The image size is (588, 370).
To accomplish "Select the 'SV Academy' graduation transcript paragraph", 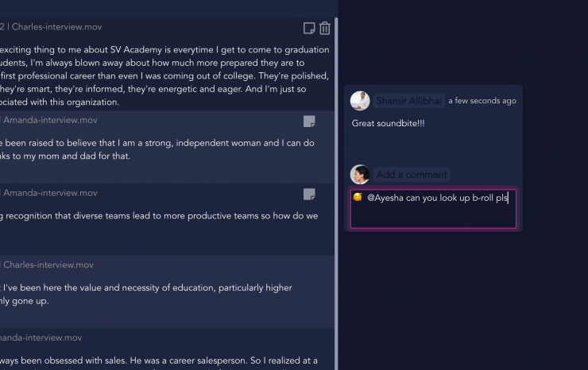I will pyautogui.click(x=159, y=75).
